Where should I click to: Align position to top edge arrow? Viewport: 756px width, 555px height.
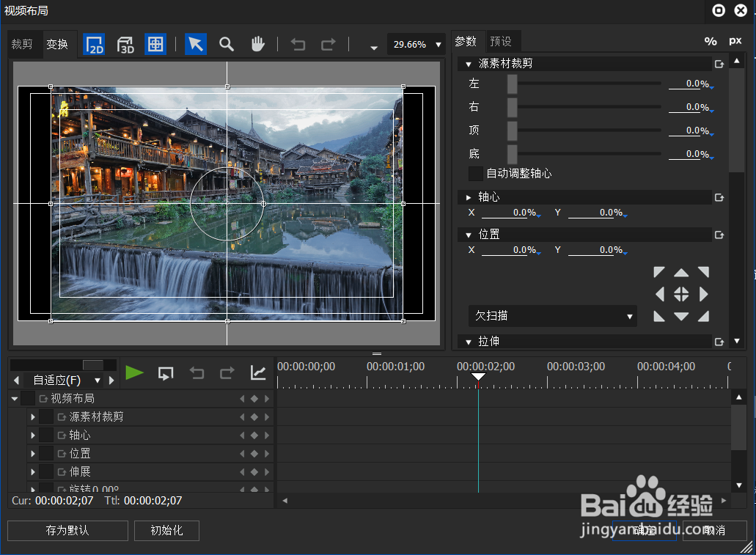point(681,273)
